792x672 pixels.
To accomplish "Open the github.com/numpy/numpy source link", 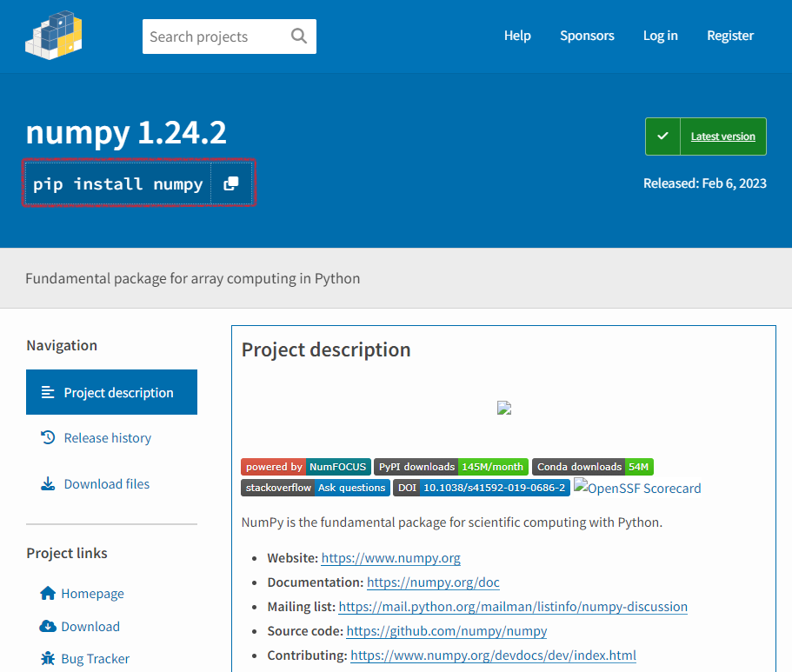I will pos(447,630).
